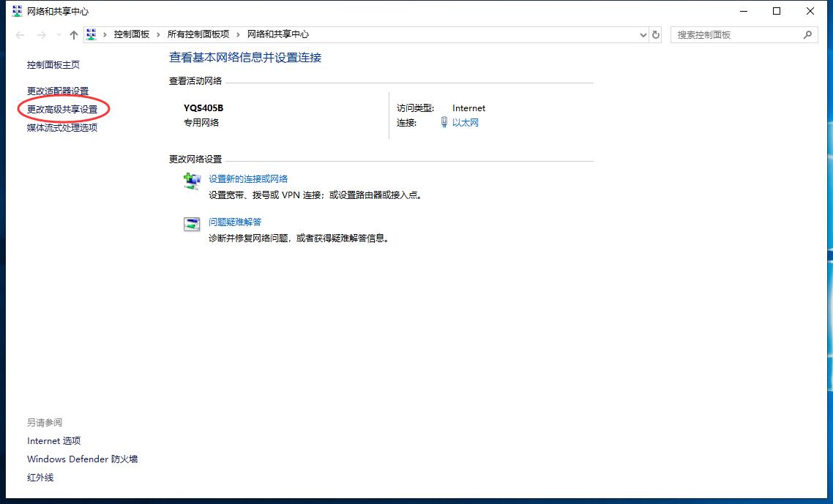
Task: Open 媒体流式处理选项 sidebar link
Action: (x=62, y=127)
